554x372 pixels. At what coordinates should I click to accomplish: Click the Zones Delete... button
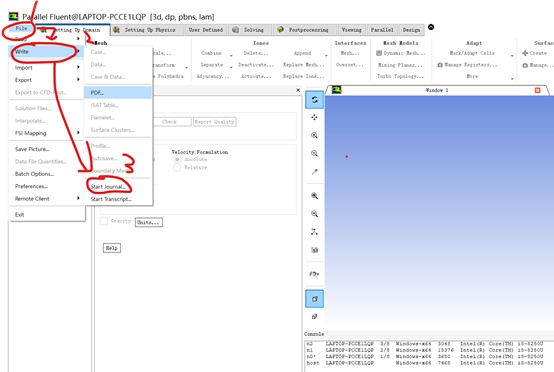point(256,53)
